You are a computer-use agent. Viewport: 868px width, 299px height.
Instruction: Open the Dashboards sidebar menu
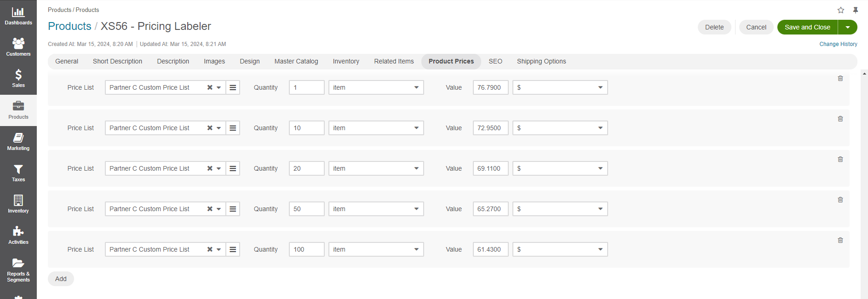point(18,16)
